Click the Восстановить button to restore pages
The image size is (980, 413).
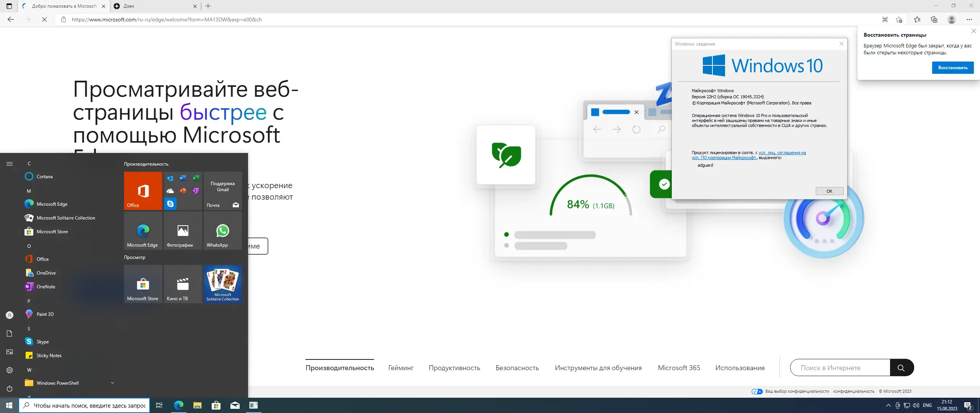click(952, 67)
